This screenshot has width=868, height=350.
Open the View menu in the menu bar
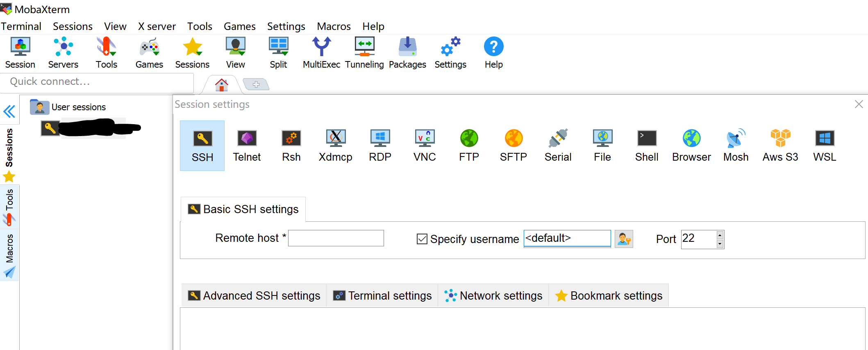[115, 26]
